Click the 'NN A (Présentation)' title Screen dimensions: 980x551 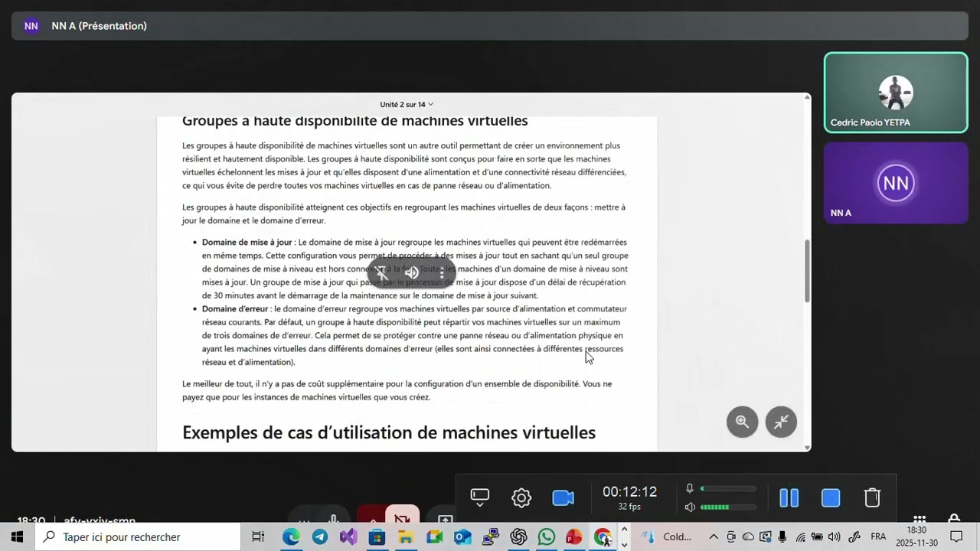point(100,26)
